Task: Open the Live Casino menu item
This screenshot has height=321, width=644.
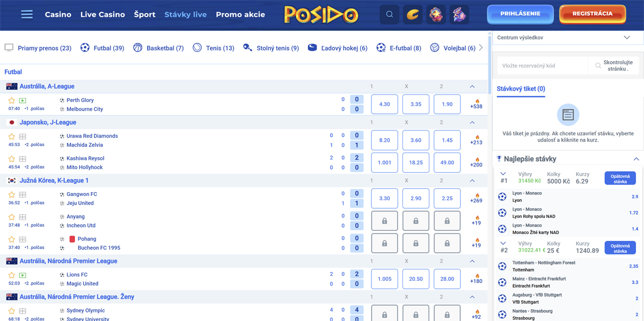Action: (x=103, y=14)
